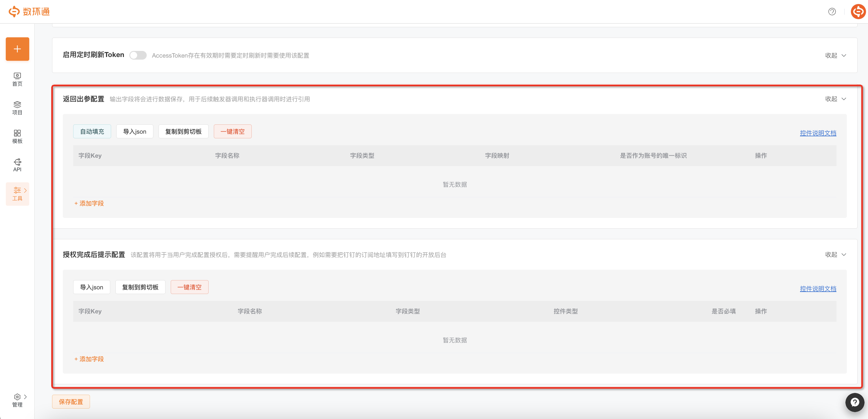Click 添加字段 in 返回出参配置
This screenshot has width=868, height=419.
(x=89, y=203)
